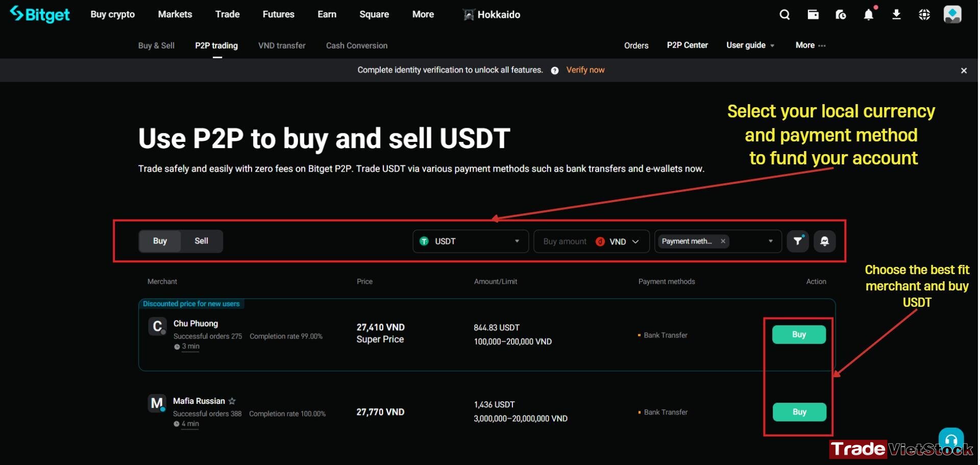Click the 3,000,000–20,000,000 VND limit
980x465 pixels.
[x=521, y=419]
